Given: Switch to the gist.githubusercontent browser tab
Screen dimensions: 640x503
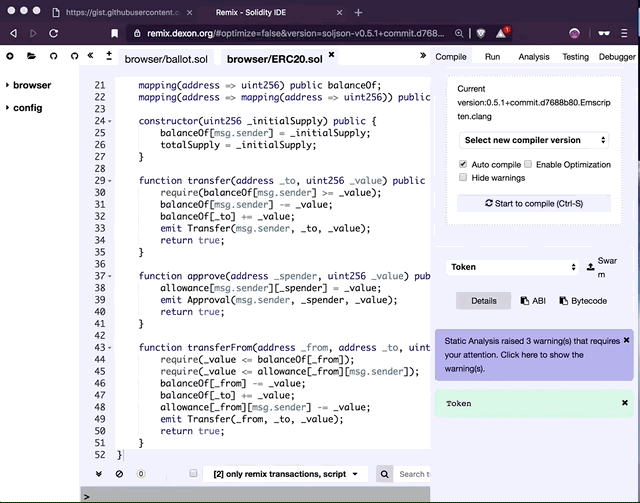Looking at the screenshot, I should coord(120,12).
